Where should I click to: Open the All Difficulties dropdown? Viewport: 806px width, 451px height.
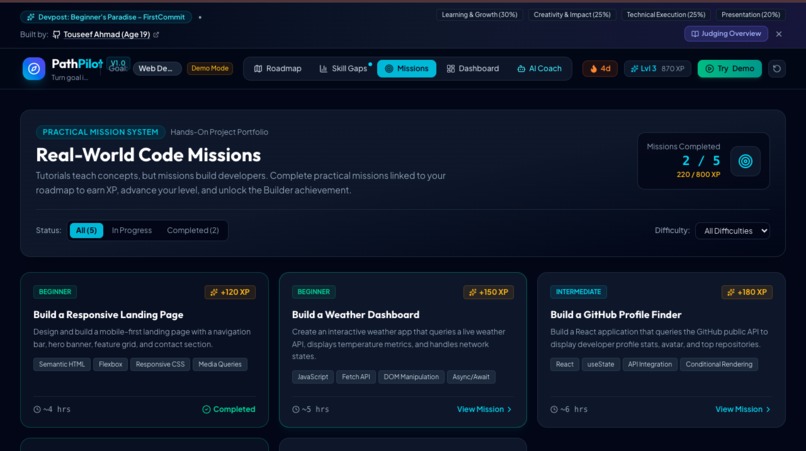coord(732,231)
